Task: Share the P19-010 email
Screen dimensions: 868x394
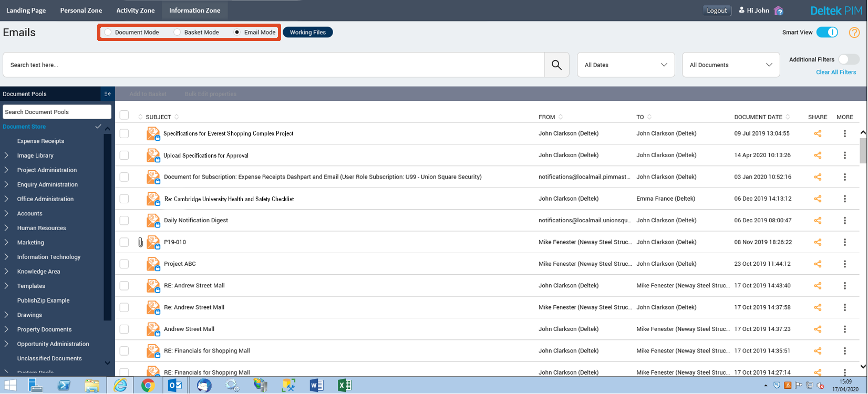Action: coord(818,242)
